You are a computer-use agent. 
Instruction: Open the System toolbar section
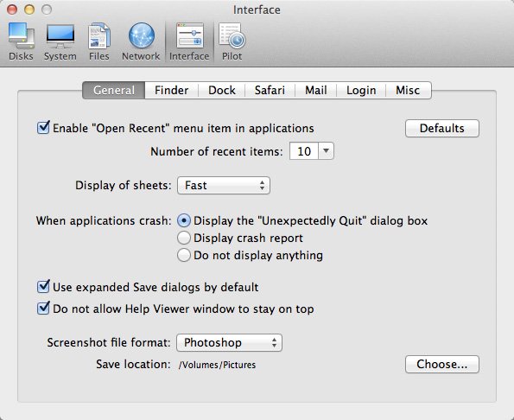pyautogui.click(x=60, y=41)
